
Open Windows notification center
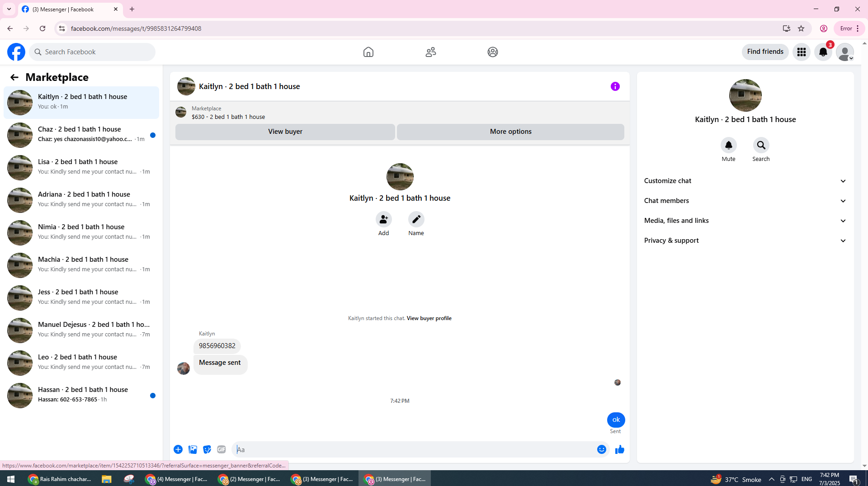[854, 479]
